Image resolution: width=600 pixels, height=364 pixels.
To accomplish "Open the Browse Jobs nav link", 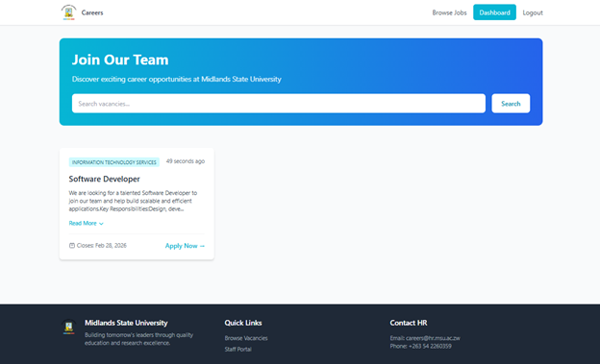I will (449, 12).
